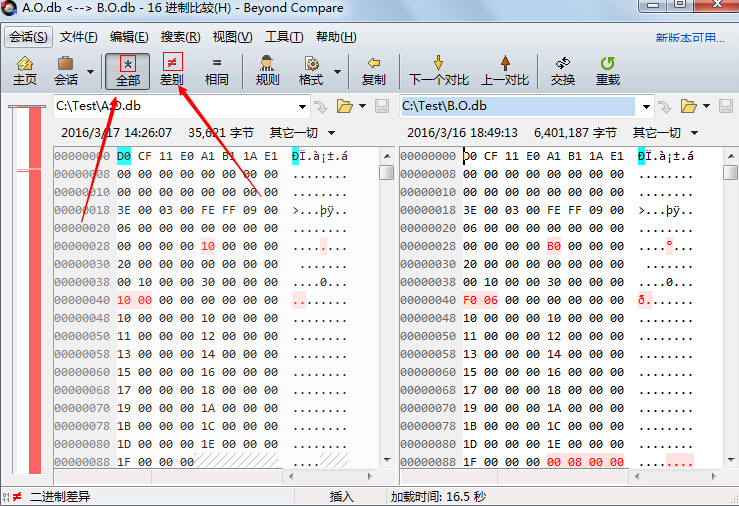
Task: Open the 主页 home toolbar icon
Action: pyautogui.click(x=25, y=71)
